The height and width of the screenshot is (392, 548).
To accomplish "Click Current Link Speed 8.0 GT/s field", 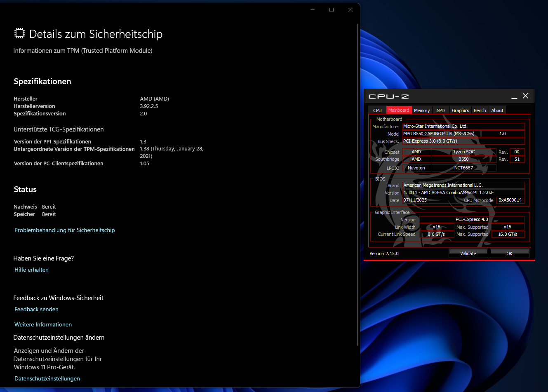I will [436, 234].
